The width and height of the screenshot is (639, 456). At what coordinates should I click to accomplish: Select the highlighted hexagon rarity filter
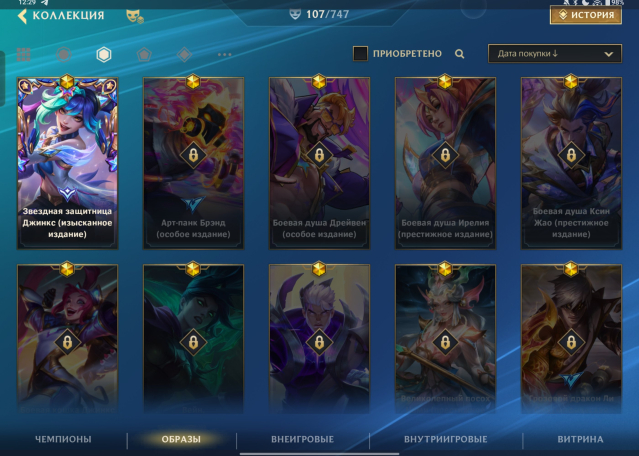click(104, 54)
